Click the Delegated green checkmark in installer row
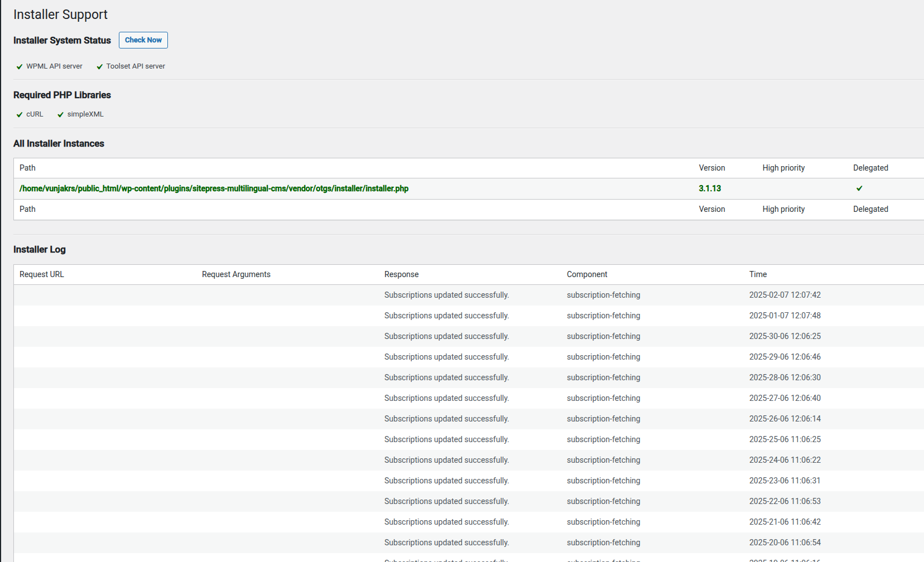 [x=859, y=188]
